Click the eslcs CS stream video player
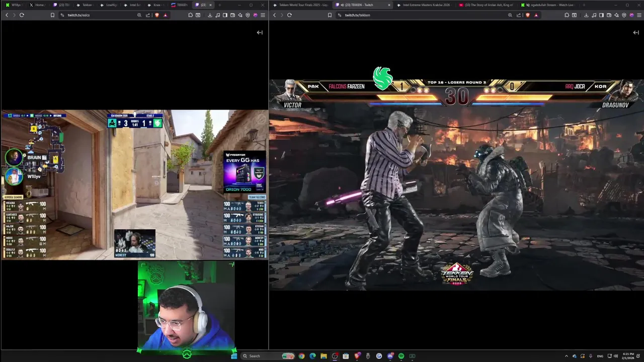The width and height of the screenshot is (644, 362). (x=134, y=185)
